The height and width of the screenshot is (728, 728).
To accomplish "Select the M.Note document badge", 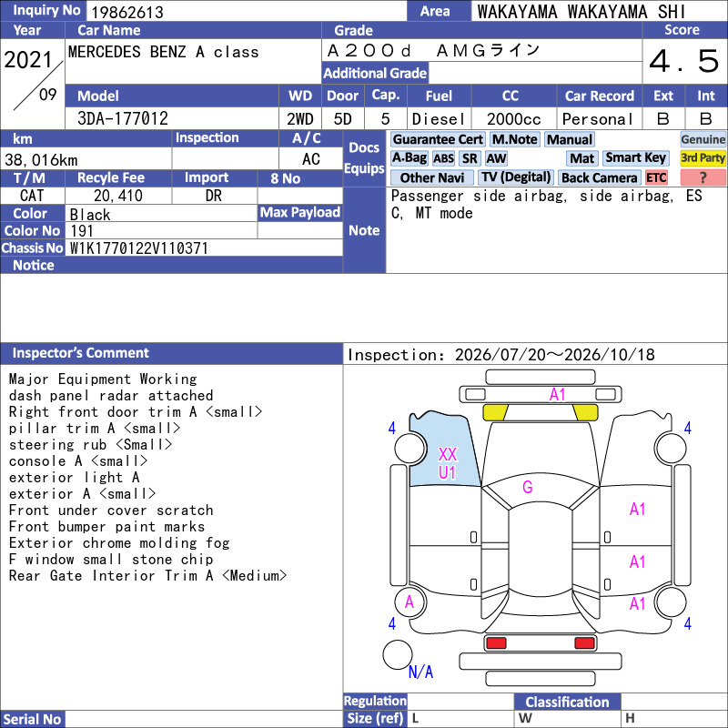I will tap(514, 139).
